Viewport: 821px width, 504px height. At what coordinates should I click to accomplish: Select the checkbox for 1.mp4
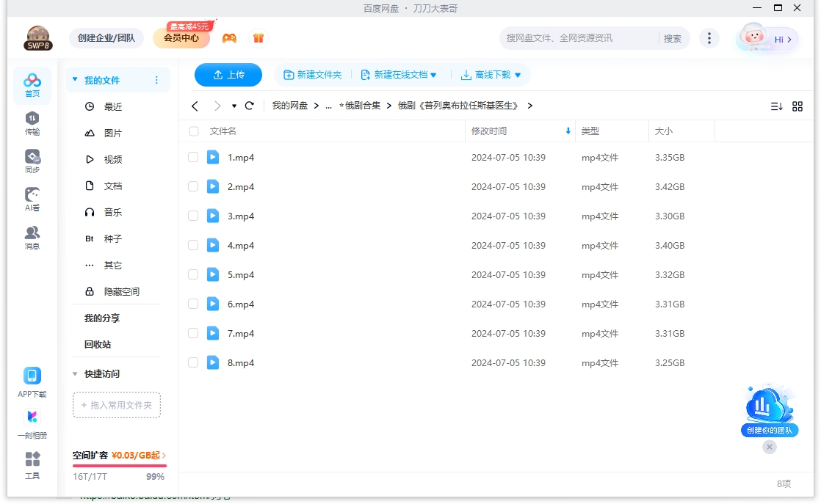point(192,157)
